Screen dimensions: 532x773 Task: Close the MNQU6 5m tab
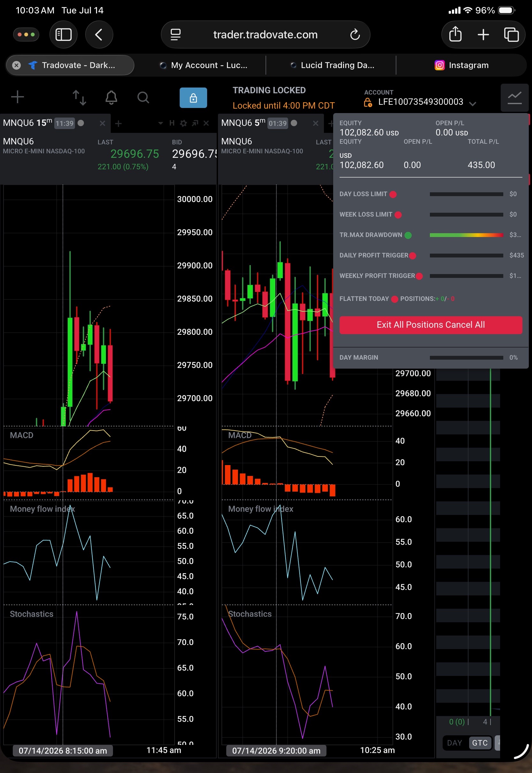316,123
